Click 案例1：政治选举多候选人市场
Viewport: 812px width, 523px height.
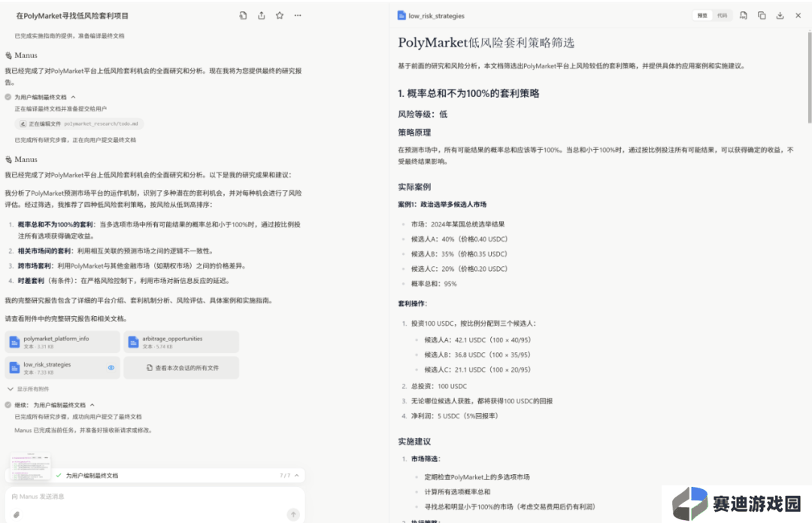point(442,204)
